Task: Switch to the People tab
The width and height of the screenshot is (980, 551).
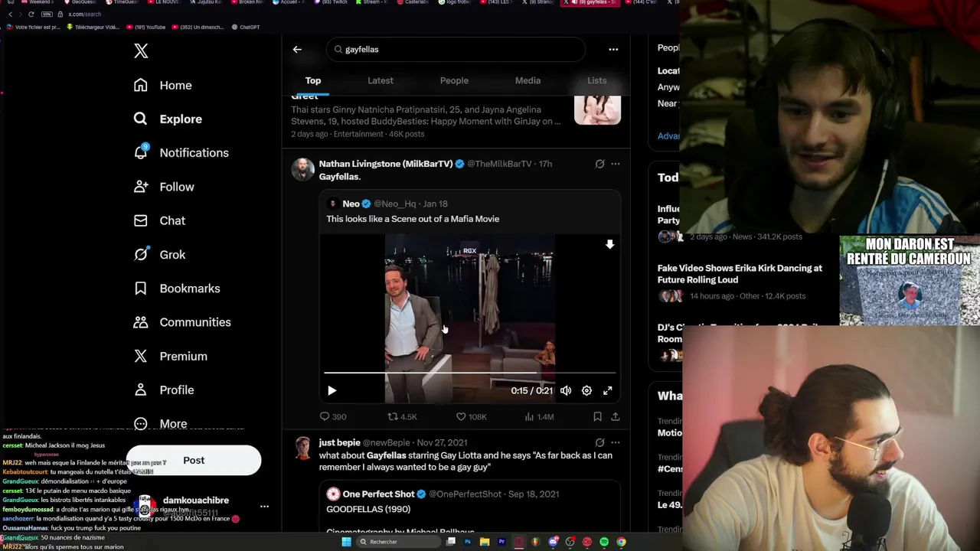Action: (x=454, y=80)
